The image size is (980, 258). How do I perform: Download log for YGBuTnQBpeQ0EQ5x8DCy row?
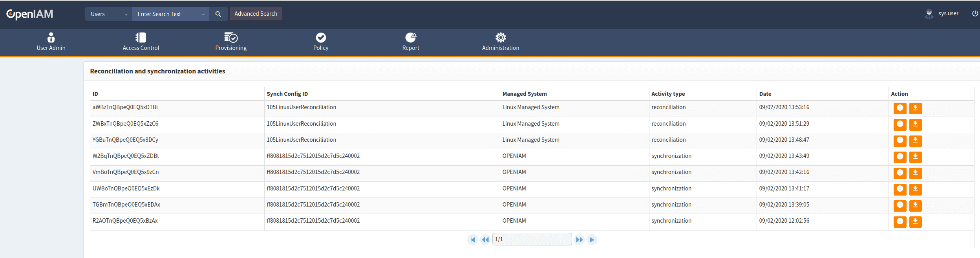(915, 141)
